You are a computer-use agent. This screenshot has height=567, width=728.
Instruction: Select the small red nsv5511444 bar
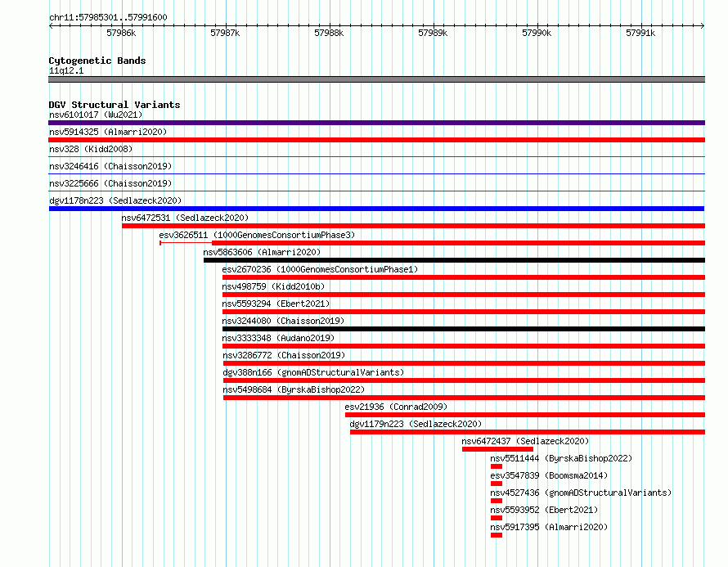497,466
